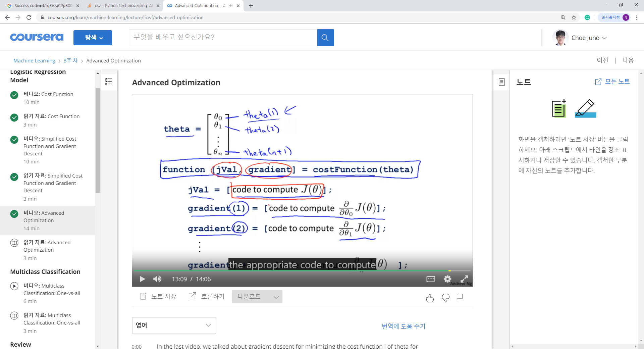Click the left sidebar scrollbar
The image size is (644, 349).
click(98, 141)
